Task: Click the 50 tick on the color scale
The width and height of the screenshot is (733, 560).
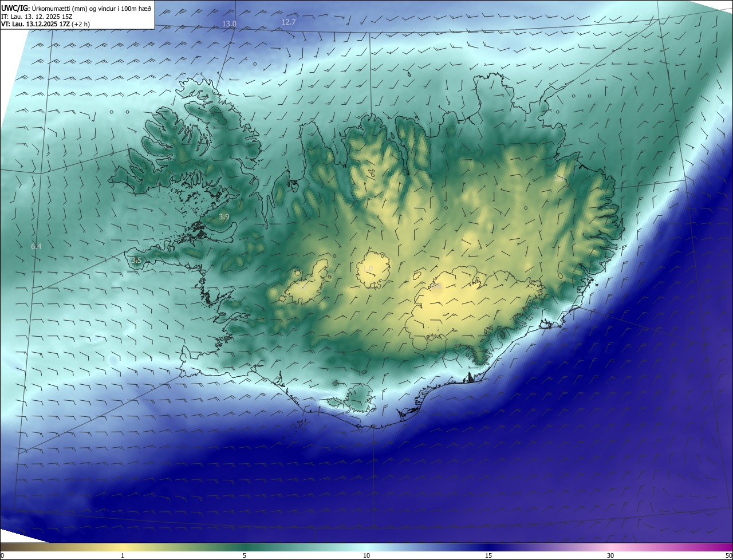Action: point(728,555)
